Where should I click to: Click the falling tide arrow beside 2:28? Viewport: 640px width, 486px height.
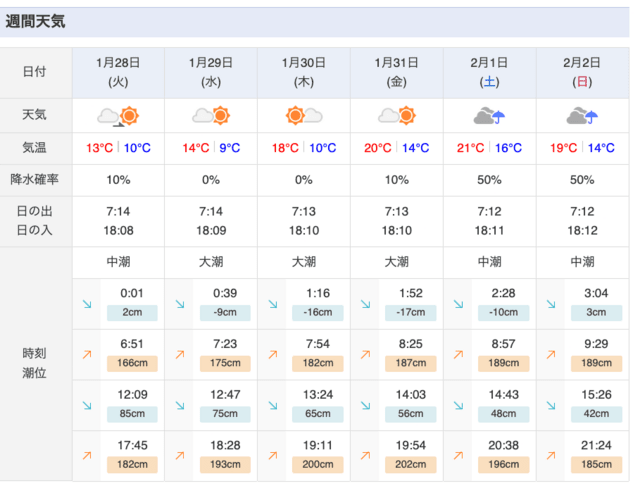point(459,304)
